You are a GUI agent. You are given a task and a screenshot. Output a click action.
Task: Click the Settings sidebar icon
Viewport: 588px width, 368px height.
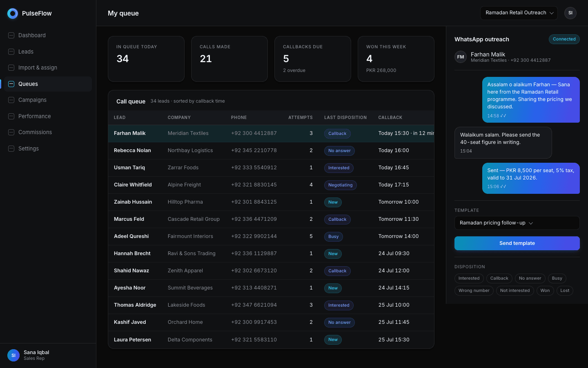pyautogui.click(x=11, y=148)
